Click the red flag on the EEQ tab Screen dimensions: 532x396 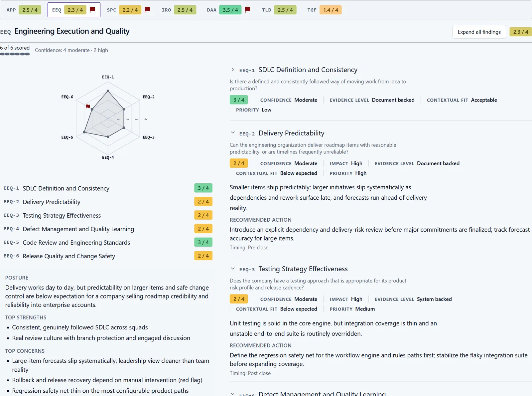click(x=92, y=10)
